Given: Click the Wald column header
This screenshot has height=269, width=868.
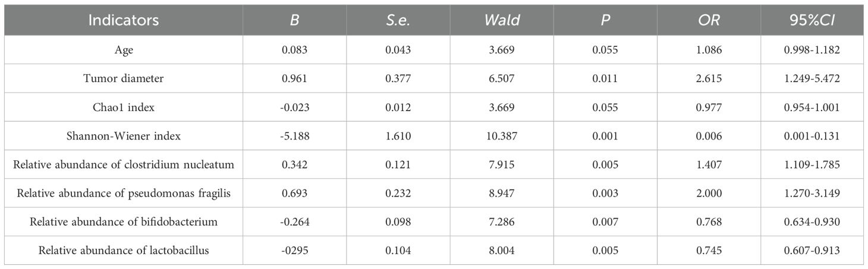Looking at the screenshot, I should 501,20.
